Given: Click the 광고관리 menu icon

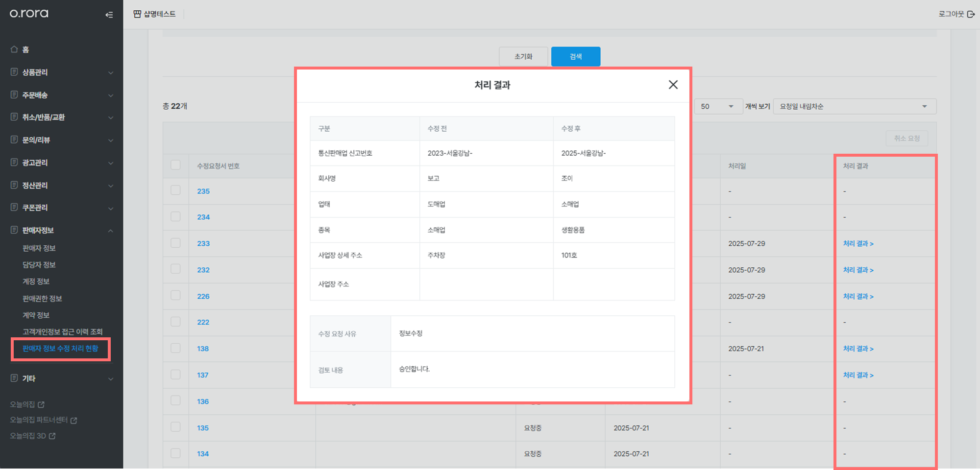Looking at the screenshot, I should [14, 162].
